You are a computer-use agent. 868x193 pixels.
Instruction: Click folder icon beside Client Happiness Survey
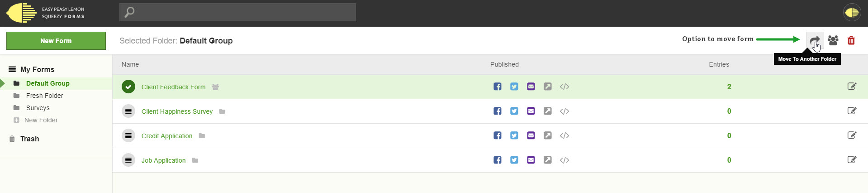pyautogui.click(x=222, y=111)
